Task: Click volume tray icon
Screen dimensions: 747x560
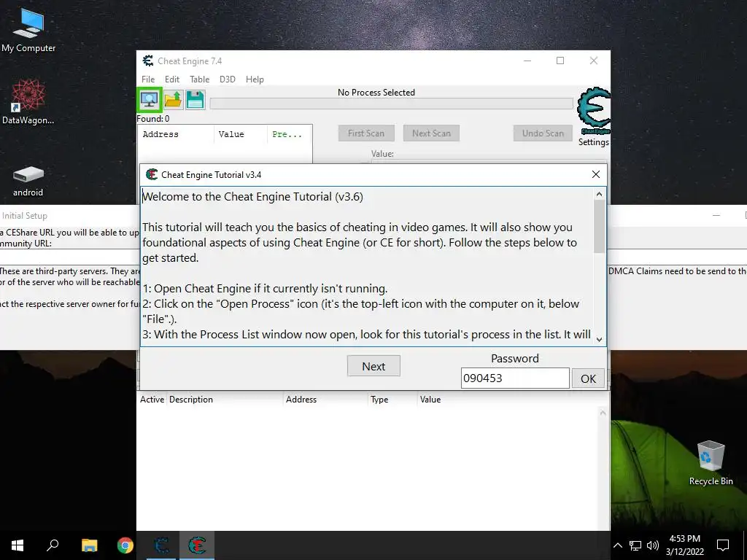Action: pyautogui.click(x=652, y=545)
